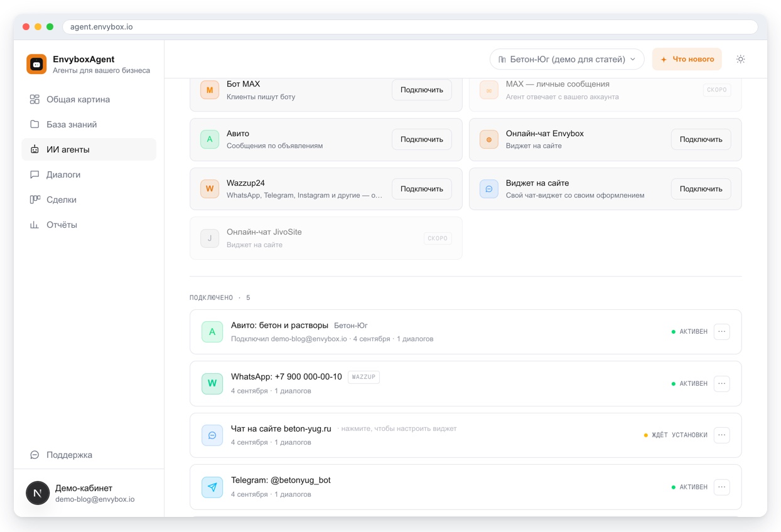Click the База знаний folder icon

(35, 124)
